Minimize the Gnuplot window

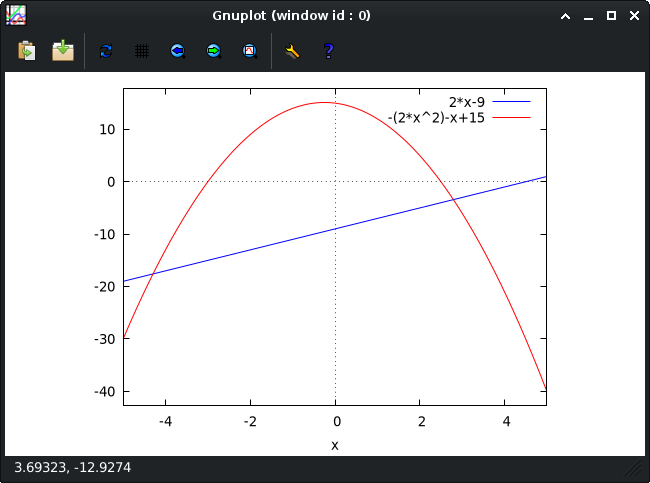tap(588, 17)
